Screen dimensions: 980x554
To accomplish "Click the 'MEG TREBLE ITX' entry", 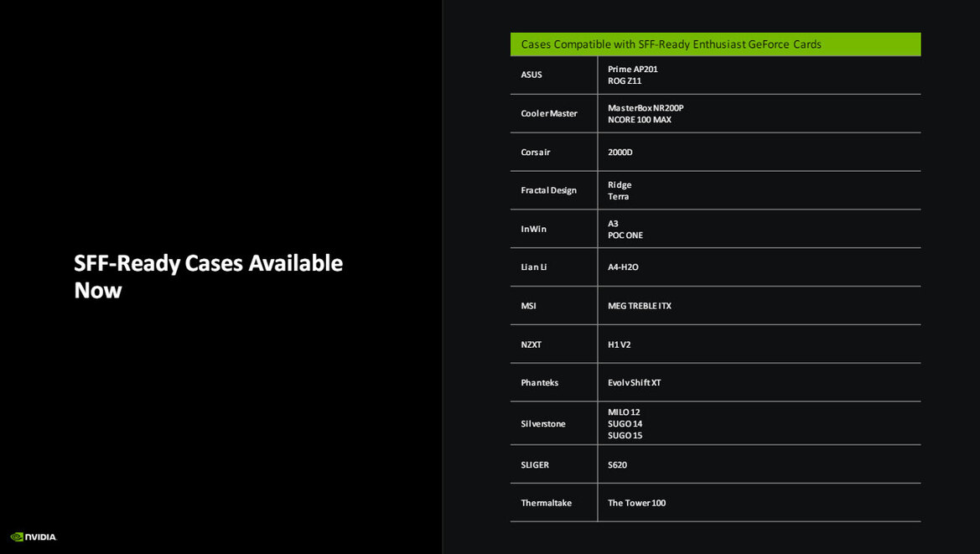I will (x=640, y=306).
